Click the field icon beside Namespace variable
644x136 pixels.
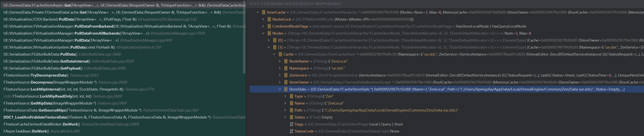pyautogui.click(x=286, y=68)
